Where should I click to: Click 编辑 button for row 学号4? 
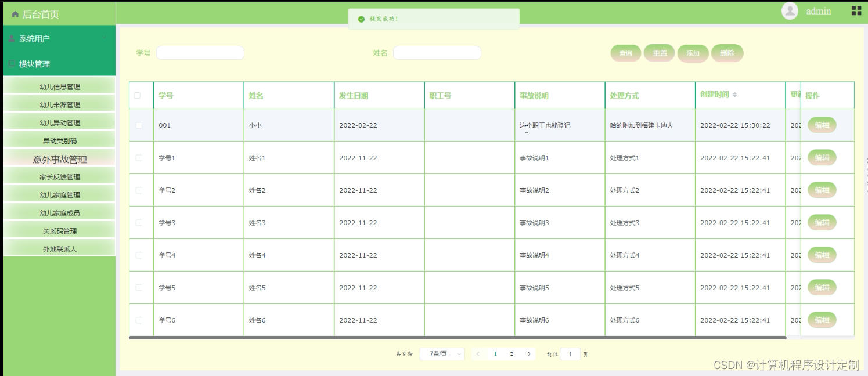pyautogui.click(x=822, y=255)
